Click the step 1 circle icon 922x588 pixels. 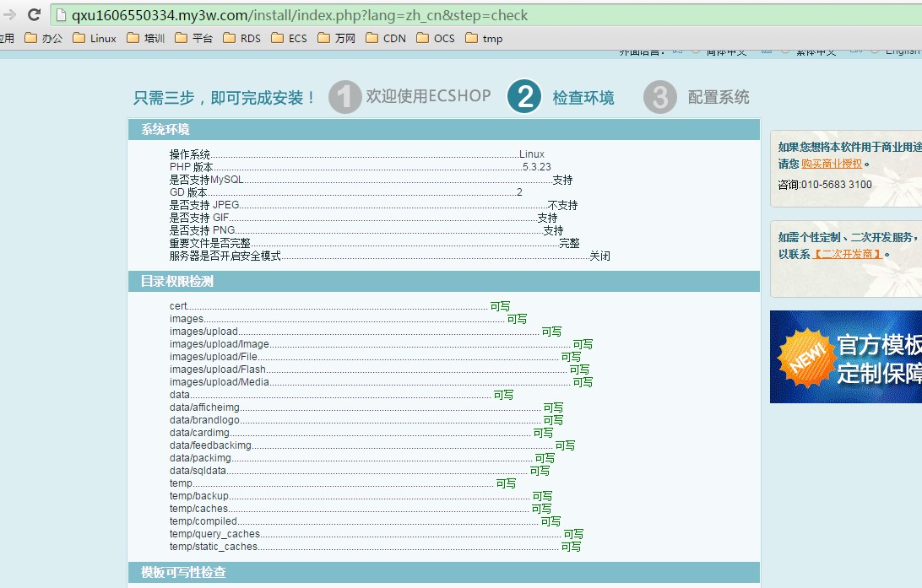344,97
